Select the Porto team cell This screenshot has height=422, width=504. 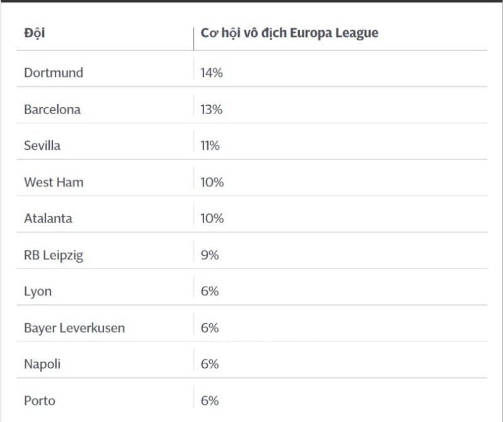(40, 401)
